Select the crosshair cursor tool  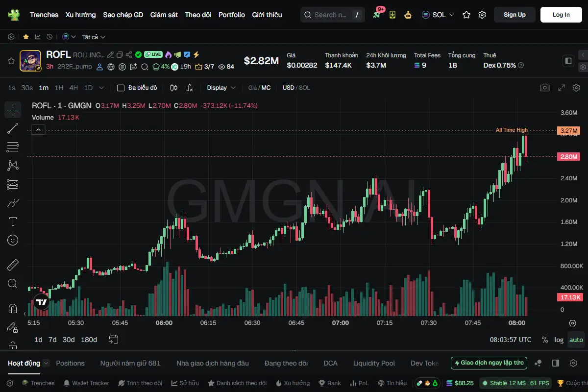(13, 110)
